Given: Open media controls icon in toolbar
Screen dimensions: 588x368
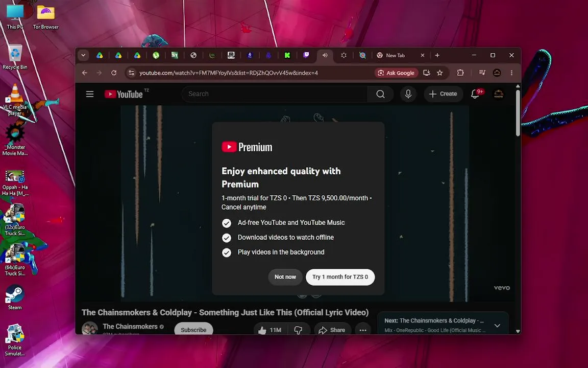Looking at the screenshot, I should pyautogui.click(x=482, y=73).
